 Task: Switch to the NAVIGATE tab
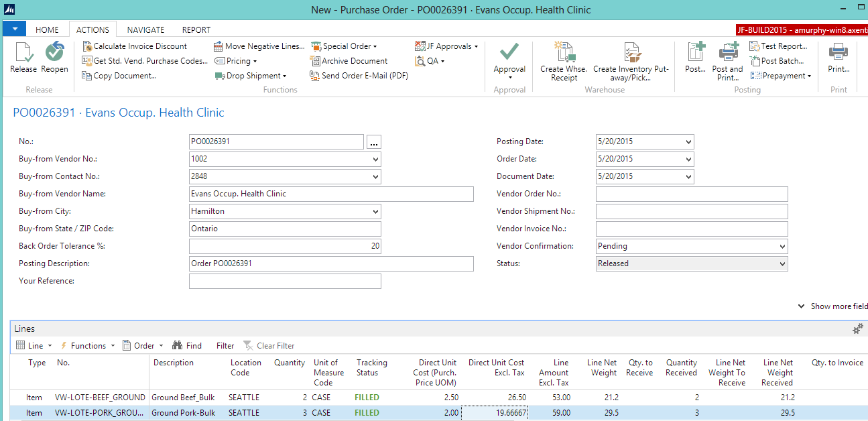pos(145,29)
